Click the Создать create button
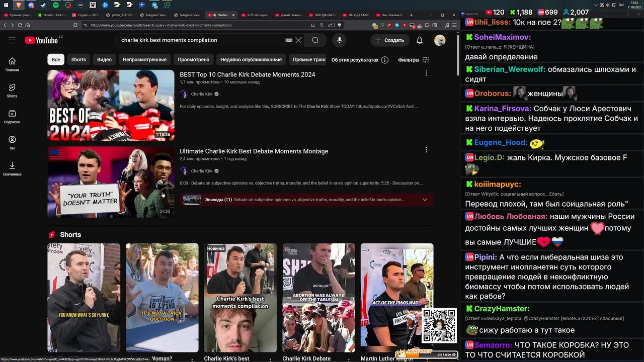The height and width of the screenshot is (362, 644). pyautogui.click(x=390, y=40)
